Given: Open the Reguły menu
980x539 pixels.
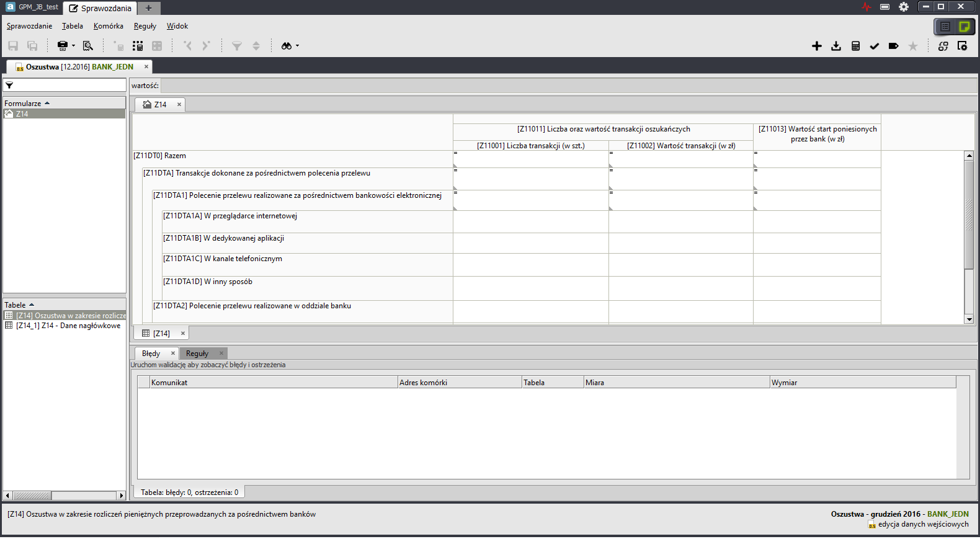Looking at the screenshot, I should (145, 26).
